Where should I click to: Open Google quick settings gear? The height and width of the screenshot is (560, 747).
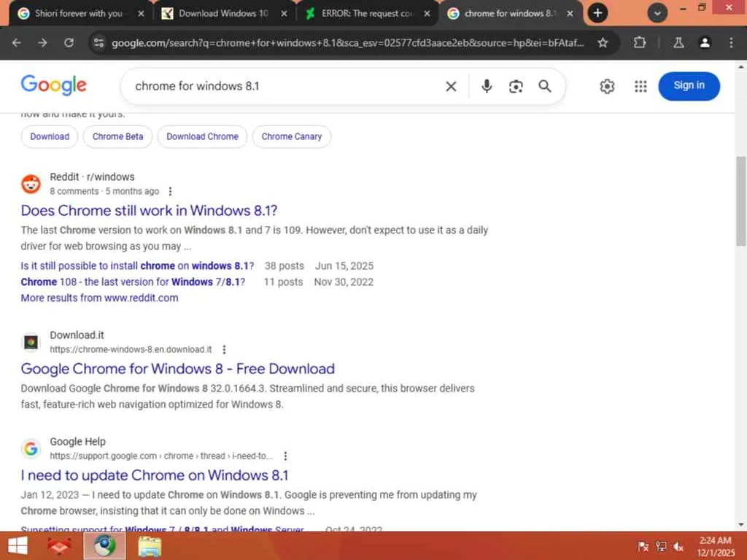pyautogui.click(x=606, y=86)
